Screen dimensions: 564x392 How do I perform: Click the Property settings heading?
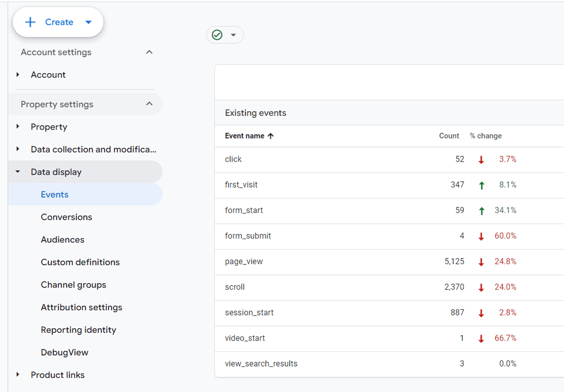click(57, 104)
